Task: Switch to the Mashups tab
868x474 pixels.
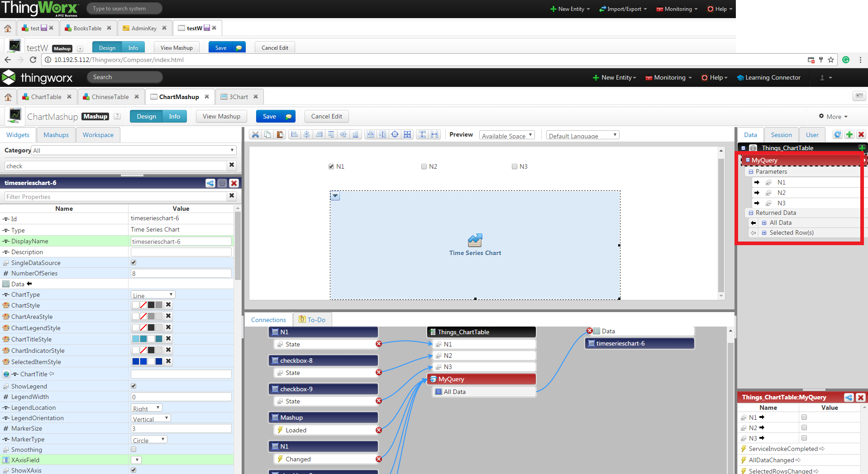Action: (x=56, y=135)
